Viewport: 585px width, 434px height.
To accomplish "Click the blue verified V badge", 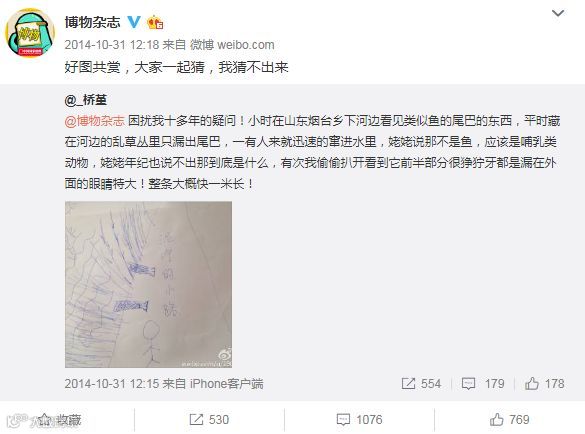I will [x=134, y=22].
